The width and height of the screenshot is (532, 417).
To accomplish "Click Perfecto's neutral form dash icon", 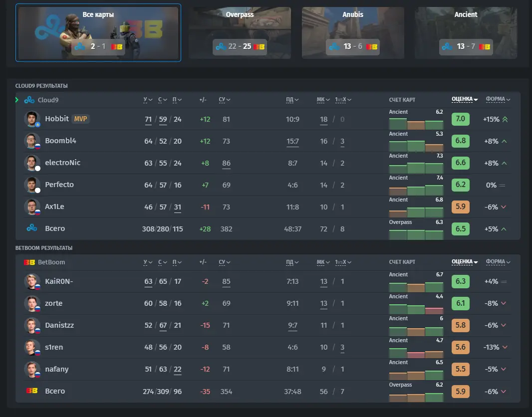I will [x=502, y=185].
